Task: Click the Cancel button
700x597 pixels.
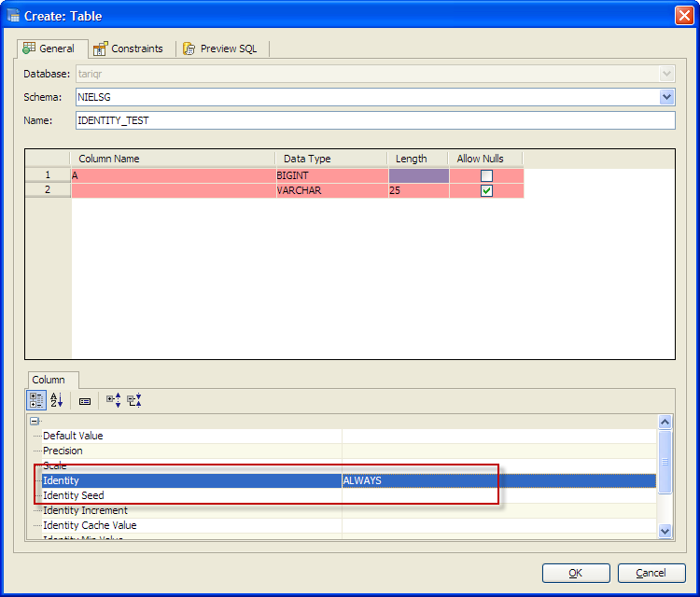Action: (651, 573)
